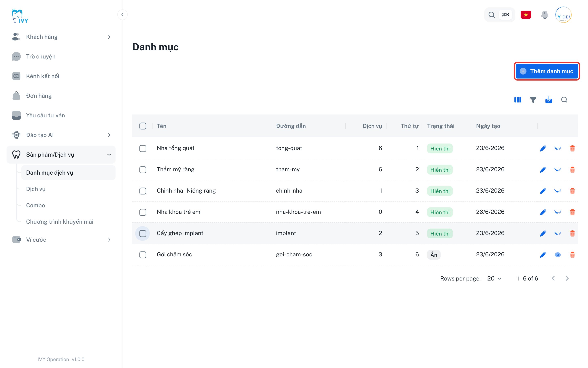The height and width of the screenshot is (368, 588).
Task: Select Combo submenu item
Action: pyautogui.click(x=68, y=205)
